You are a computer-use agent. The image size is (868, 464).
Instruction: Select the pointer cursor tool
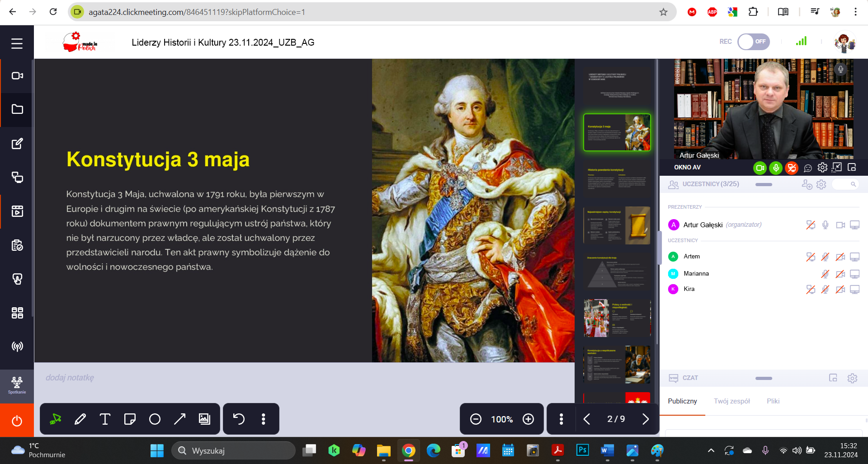pos(56,419)
